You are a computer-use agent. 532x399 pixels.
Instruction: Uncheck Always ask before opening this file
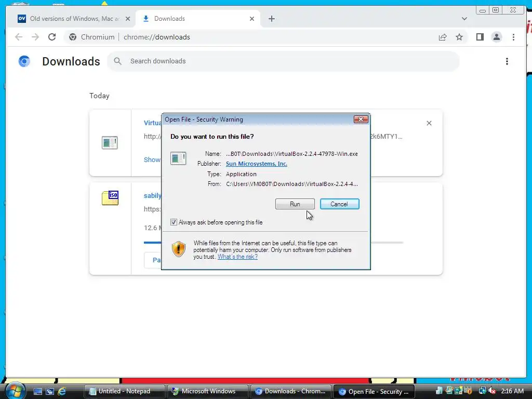[174, 222]
